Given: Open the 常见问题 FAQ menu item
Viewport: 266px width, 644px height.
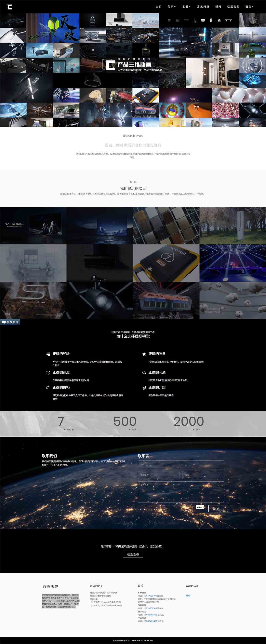Looking at the screenshot, I should pos(203,7).
